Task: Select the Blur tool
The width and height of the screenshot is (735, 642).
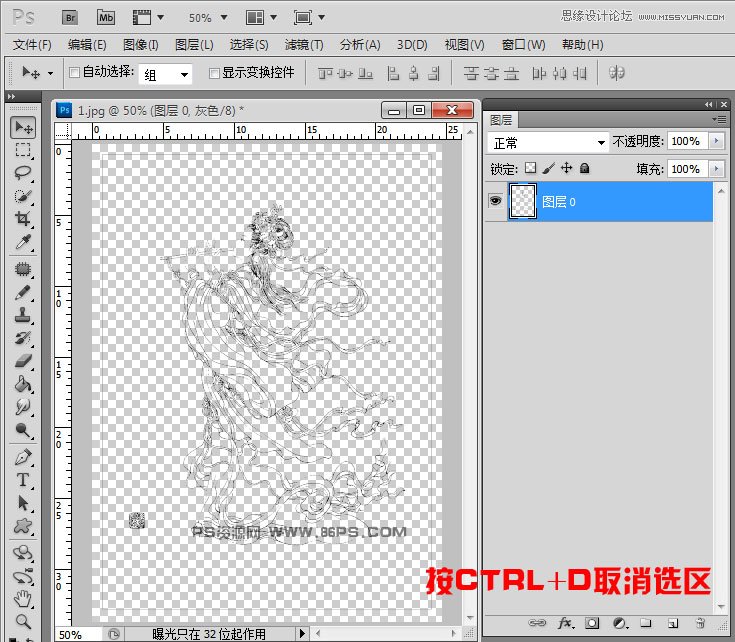Action: click(23, 406)
